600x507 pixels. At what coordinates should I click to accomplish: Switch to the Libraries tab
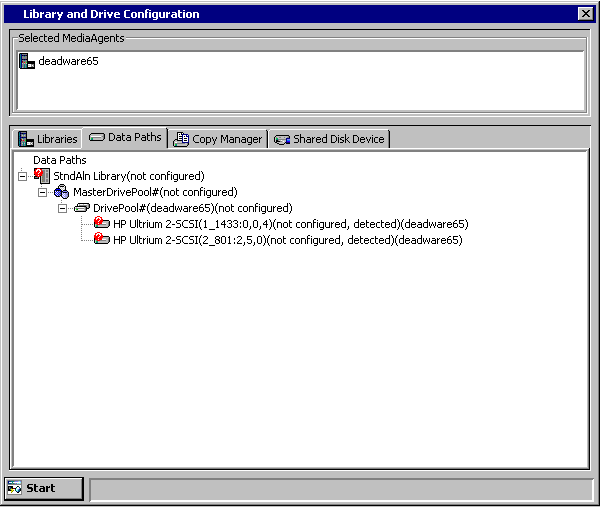(47, 139)
